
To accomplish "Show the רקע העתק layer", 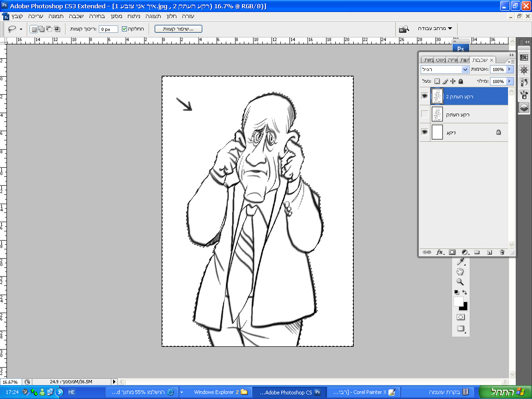I will (424, 115).
